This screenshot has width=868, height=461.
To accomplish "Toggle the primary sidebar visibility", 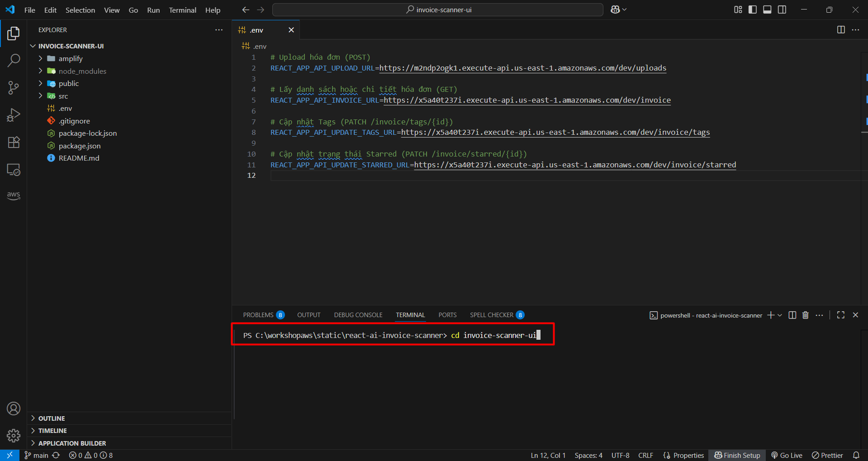I will [752, 10].
